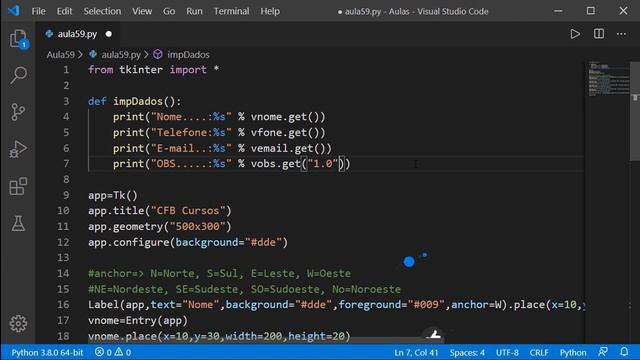Maximize the Visual Studio Code window
Screen dimensions: 640x360
pyautogui.click(x=591, y=11)
